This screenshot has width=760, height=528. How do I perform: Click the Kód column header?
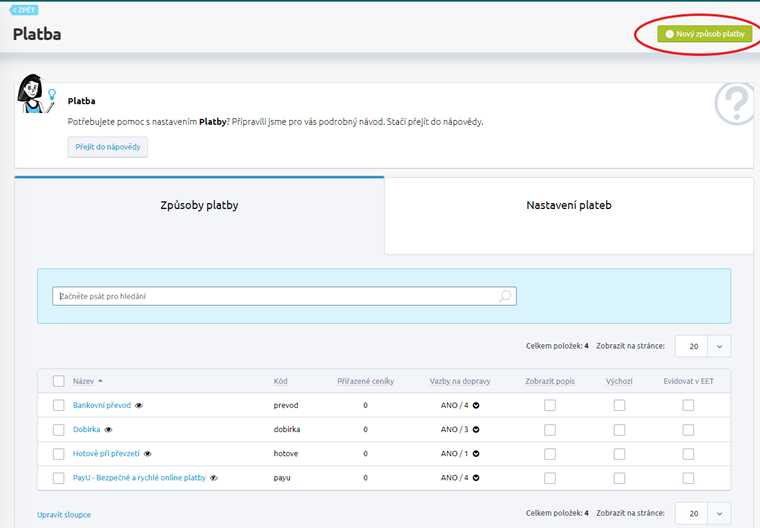coord(281,381)
